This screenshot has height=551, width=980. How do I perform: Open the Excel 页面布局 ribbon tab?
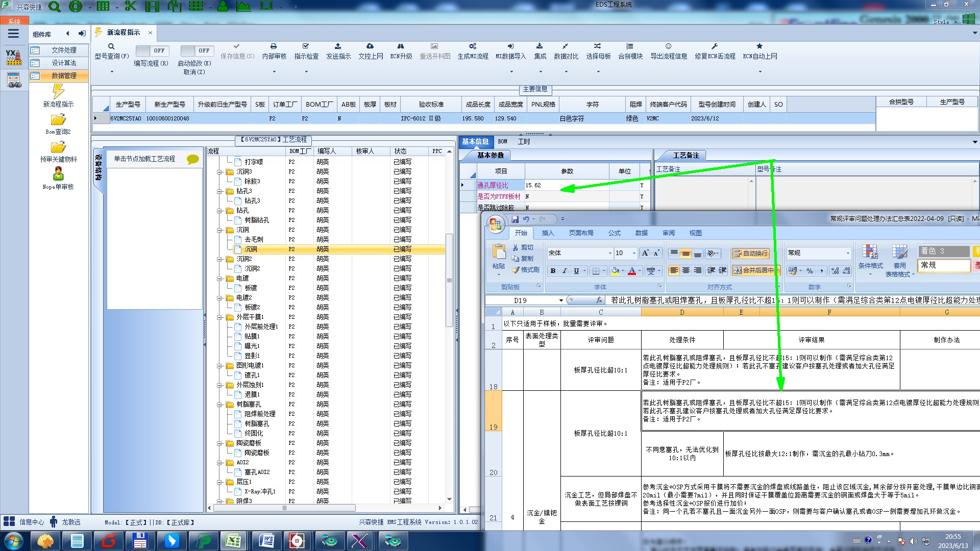(x=581, y=233)
